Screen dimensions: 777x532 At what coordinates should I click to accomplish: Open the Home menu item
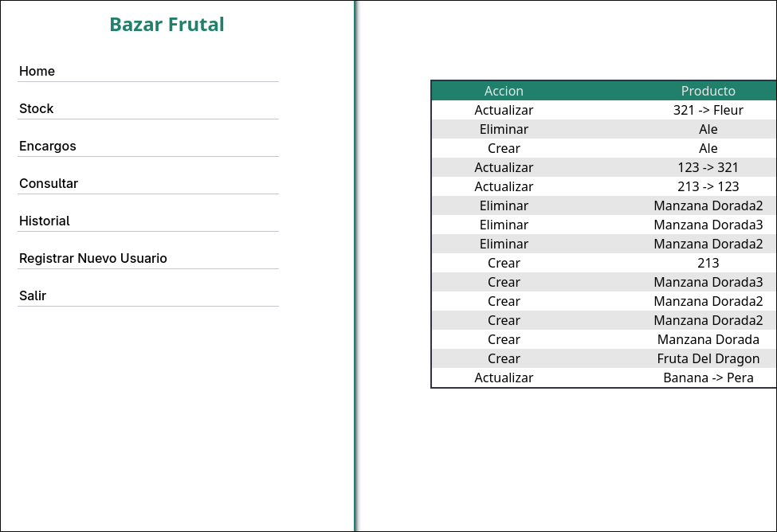(x=37, y=72)
